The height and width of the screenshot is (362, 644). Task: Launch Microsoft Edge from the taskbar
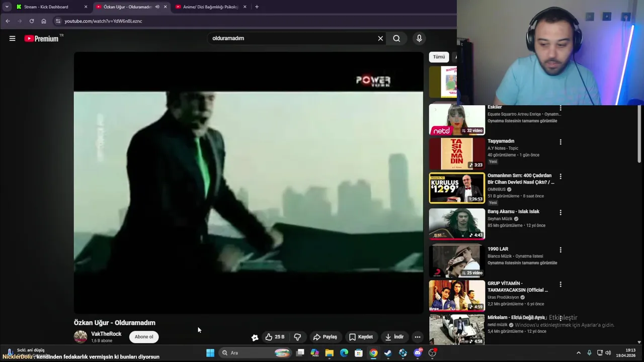click(344, 353)
